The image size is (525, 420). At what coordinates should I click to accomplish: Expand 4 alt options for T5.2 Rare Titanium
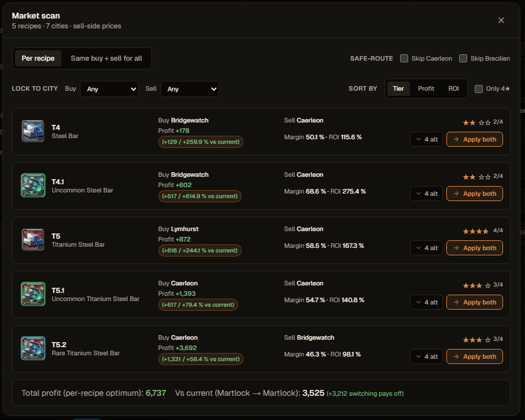(x=427, y=356)
